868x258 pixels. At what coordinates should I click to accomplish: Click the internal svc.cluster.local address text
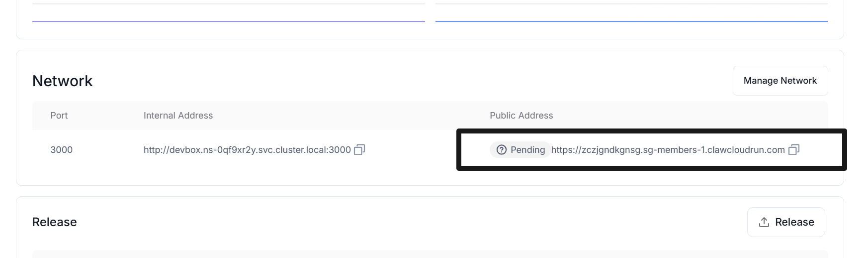pos(247,150)
